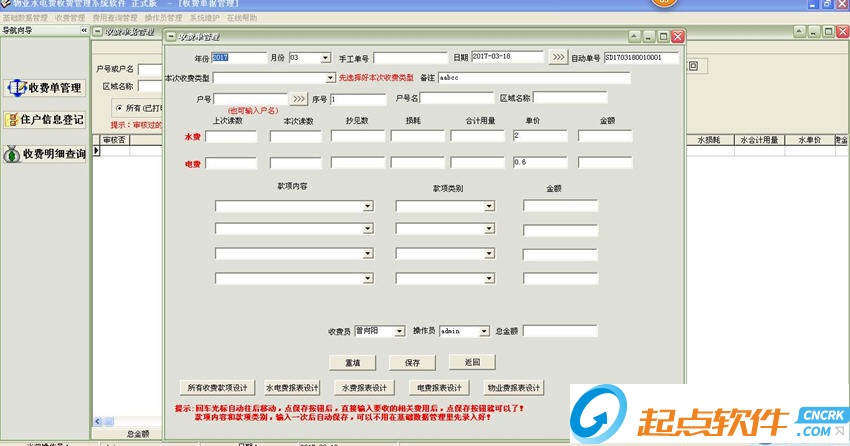Open the 本次收费类型 dropdown

click(330, 78)
